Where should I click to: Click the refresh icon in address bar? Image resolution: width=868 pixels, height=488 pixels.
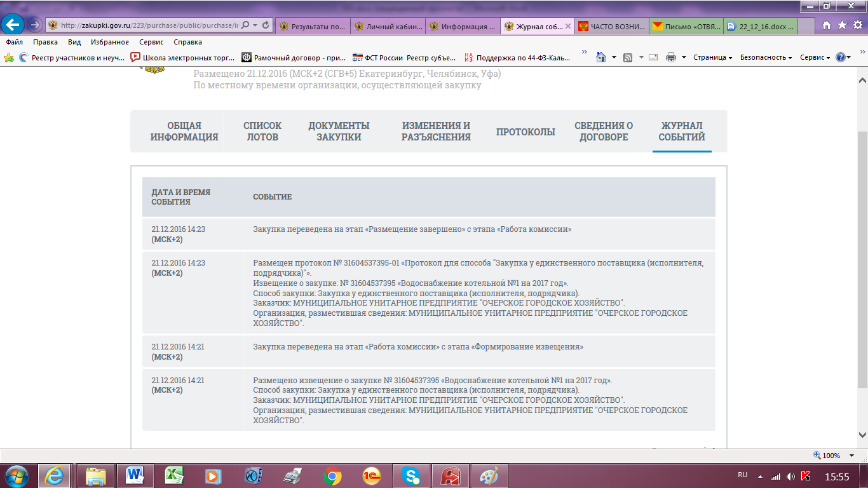266,25
